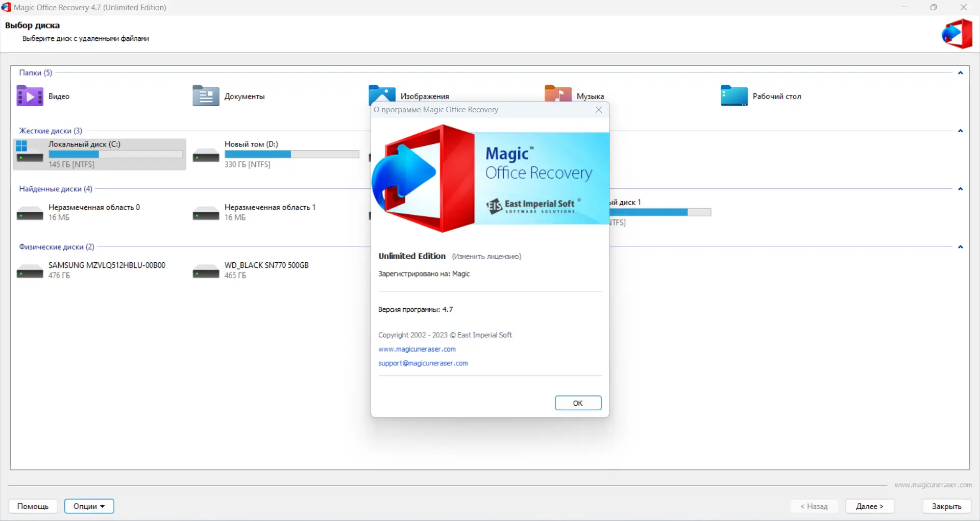Click the < Назад button
Viewport: 980px width, 521px height.
(814, 506)
